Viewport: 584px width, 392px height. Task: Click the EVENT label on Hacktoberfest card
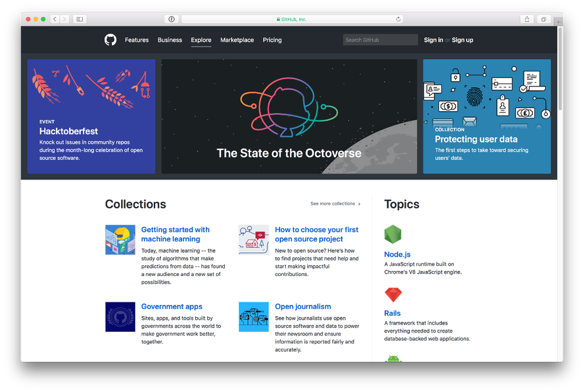(x=47, y=122)
